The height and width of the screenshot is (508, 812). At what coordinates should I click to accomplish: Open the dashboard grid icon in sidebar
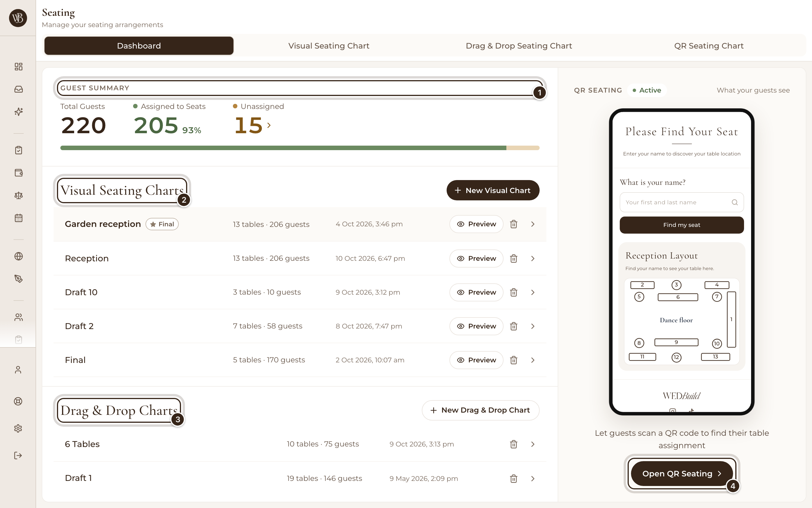[x=18, y=67]
